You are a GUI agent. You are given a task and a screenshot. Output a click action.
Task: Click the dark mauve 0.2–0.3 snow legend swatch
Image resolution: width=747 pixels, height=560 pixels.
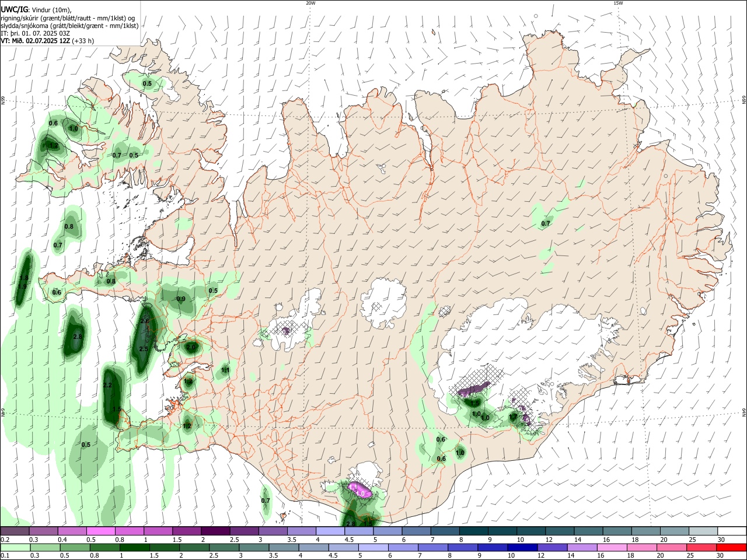15,531
